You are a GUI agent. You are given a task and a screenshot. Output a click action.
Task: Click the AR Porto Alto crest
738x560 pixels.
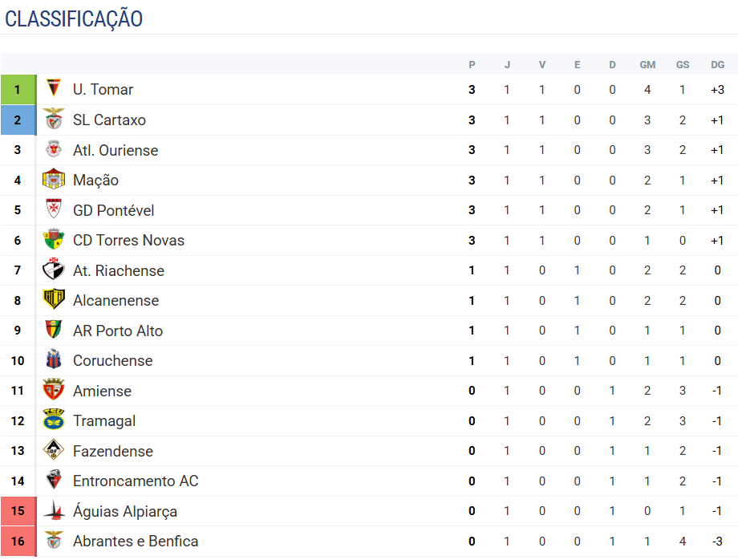[x=54, y=331]
